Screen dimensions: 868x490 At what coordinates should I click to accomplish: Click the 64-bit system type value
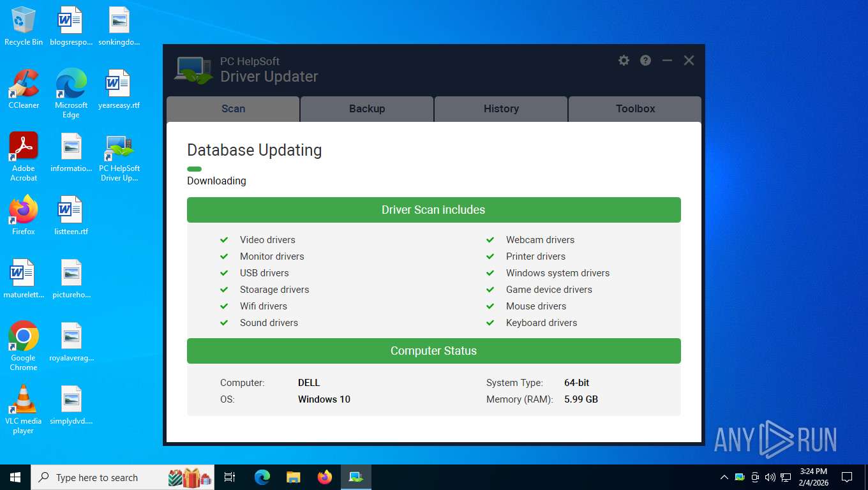point(577,383)
